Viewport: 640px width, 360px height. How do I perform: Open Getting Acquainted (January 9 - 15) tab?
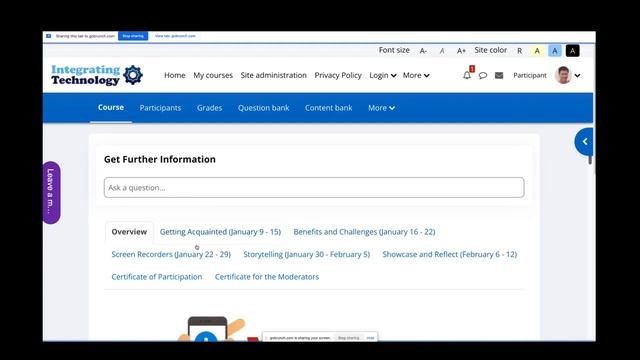click(x=220, y=232)
